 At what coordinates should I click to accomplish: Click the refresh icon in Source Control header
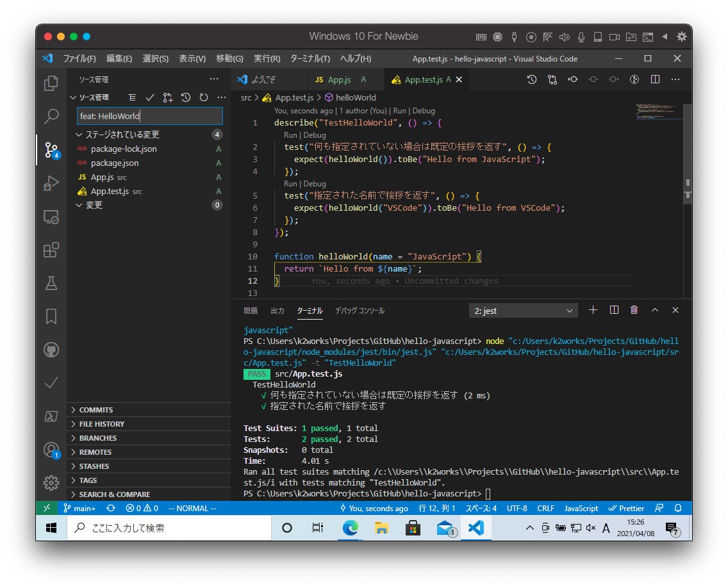pyautogui.click(x=204, y=97)
